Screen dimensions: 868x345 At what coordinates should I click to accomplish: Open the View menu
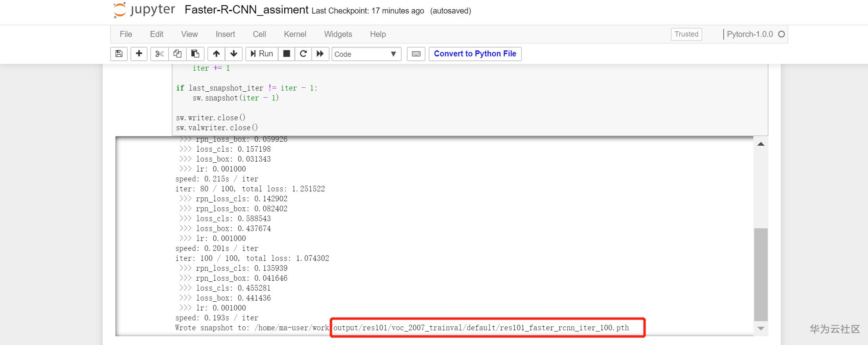[x=189, y=34]
